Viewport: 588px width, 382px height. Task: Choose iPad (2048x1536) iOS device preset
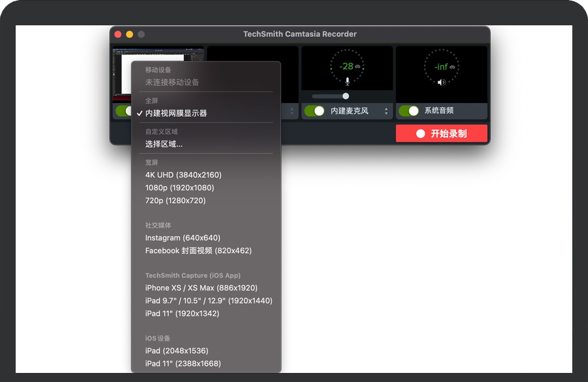(x=206, y=351)
